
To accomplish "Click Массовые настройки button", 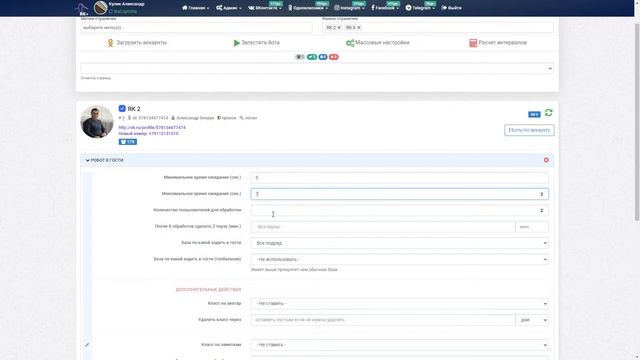I will pyautogui.click(x=378, y=42).
